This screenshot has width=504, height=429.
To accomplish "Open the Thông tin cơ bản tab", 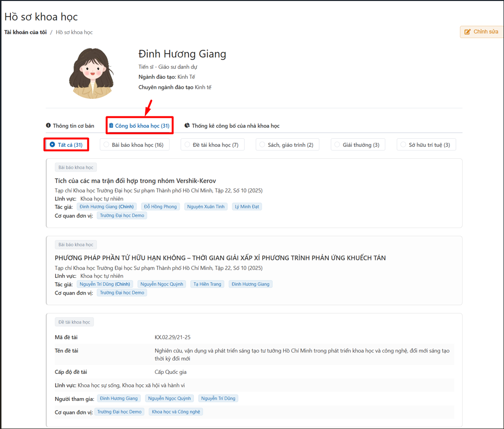I will pos(73,126).
